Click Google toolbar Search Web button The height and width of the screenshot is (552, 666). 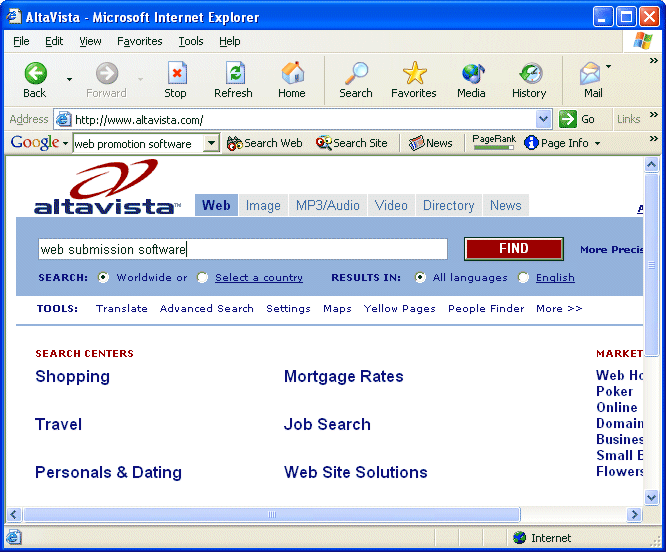(265, 143)
